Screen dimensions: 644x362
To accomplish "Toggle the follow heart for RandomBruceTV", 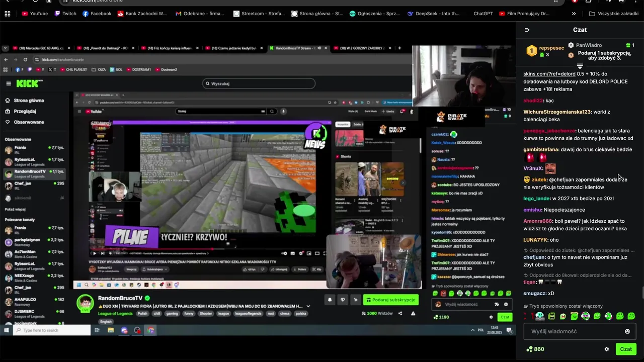I will coord(343,300).
